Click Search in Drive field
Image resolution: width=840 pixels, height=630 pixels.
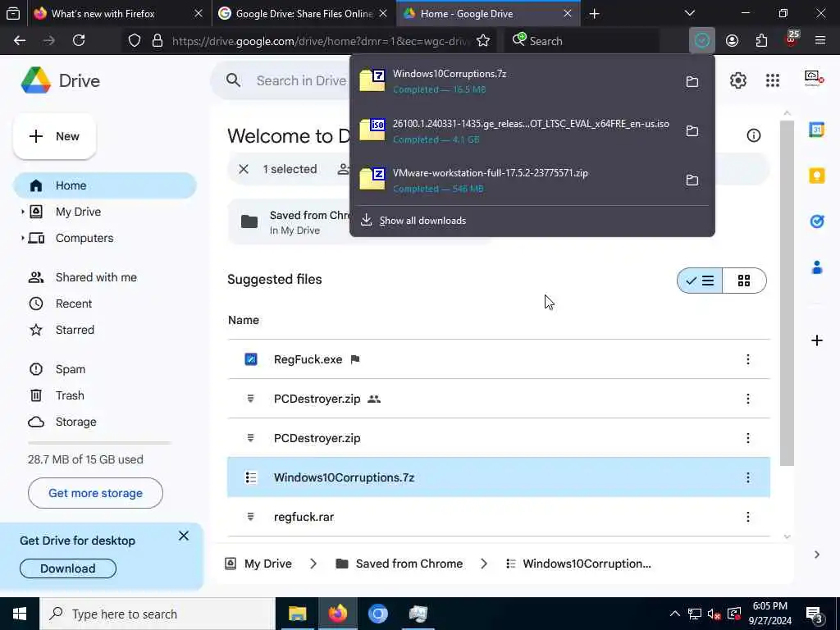coord(302,81)
